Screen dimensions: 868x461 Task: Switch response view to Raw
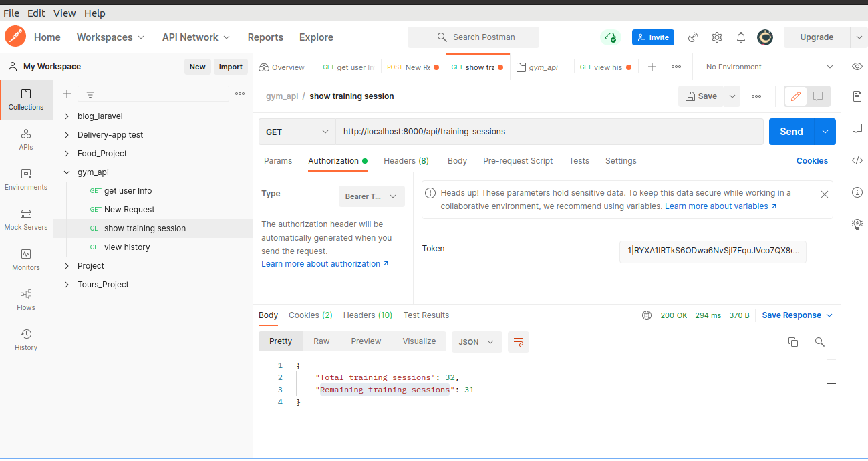point(321,341)
